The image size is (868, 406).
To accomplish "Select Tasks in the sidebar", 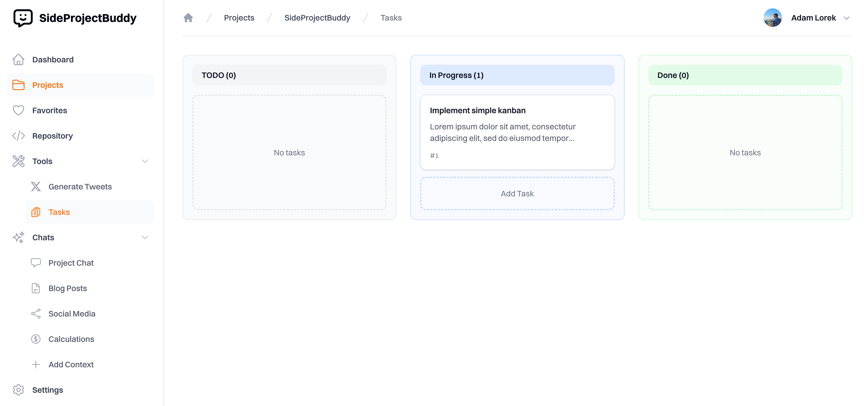I will click(x=59, y=212).
